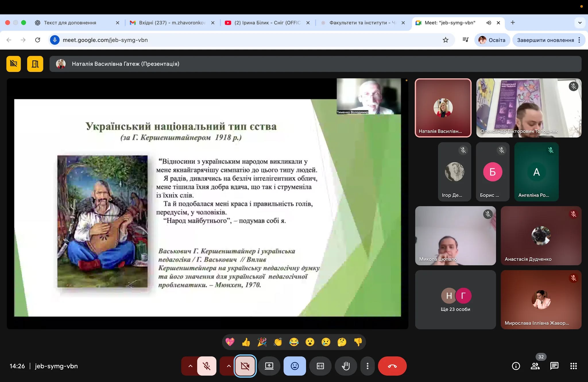Click the Завершити оновлення button
This screenshot has height=382, width=588.
(546, 40)
